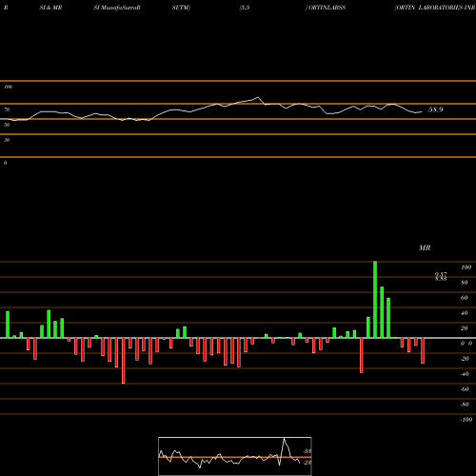Image resolution: width=476 pixels, height=476 pixels.
Task: Select the RSI axis label 100
Action: pyautogui.click(x=9, y=87)
